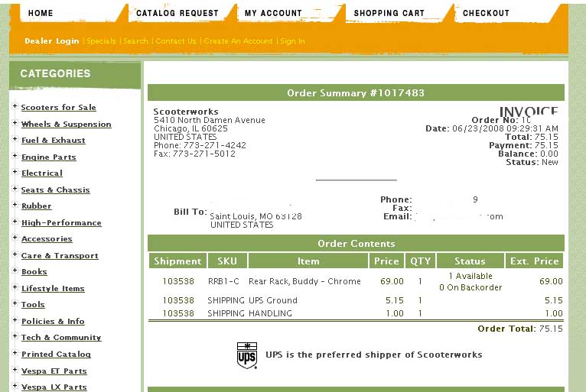Open Policies & Info category link
This screenshot has height=392, width=586.
pyautogui.click(x=53, y=322)
